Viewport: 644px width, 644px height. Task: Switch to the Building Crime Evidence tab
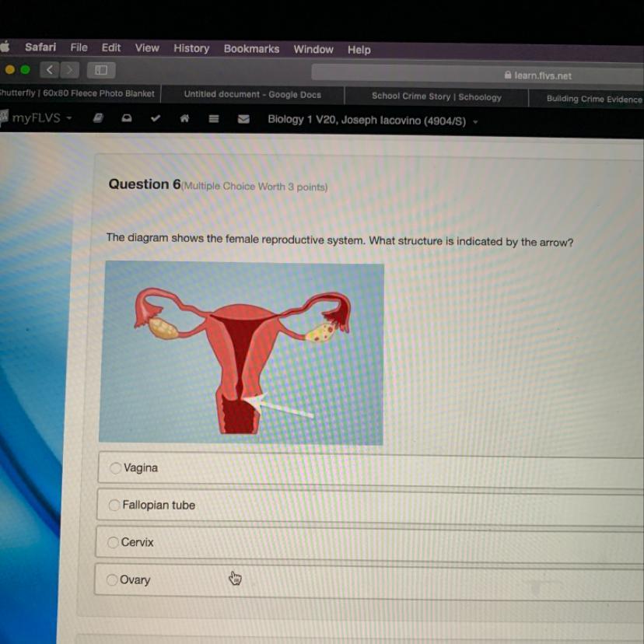[x=587, y=99]
